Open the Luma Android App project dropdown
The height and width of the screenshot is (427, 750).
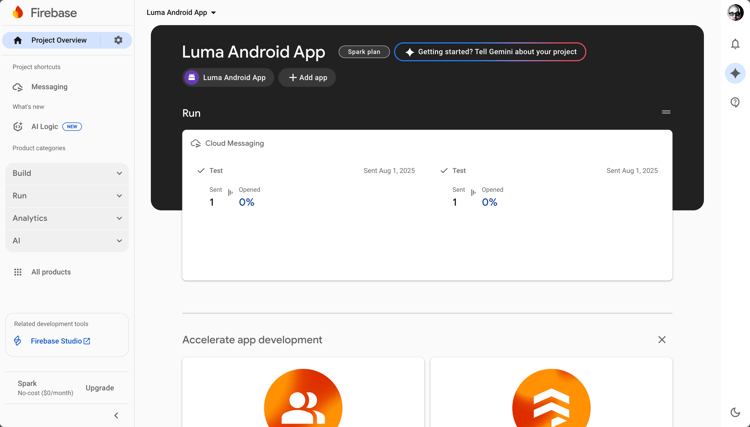pyautogui.click(x=181, y=12)
